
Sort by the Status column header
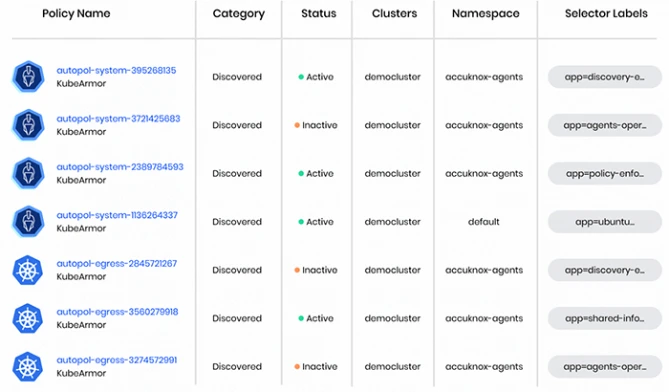(x=318, y=14)
